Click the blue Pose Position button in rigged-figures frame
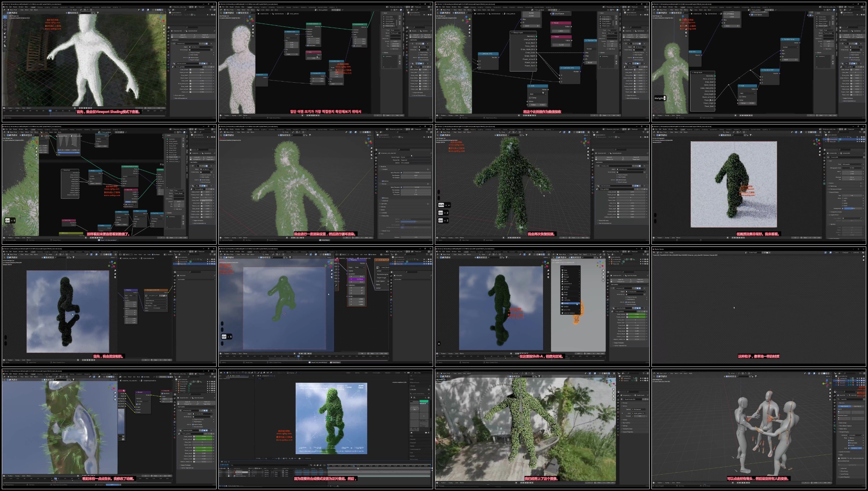Viewport: 868px width, 491px height. (844, 406)
